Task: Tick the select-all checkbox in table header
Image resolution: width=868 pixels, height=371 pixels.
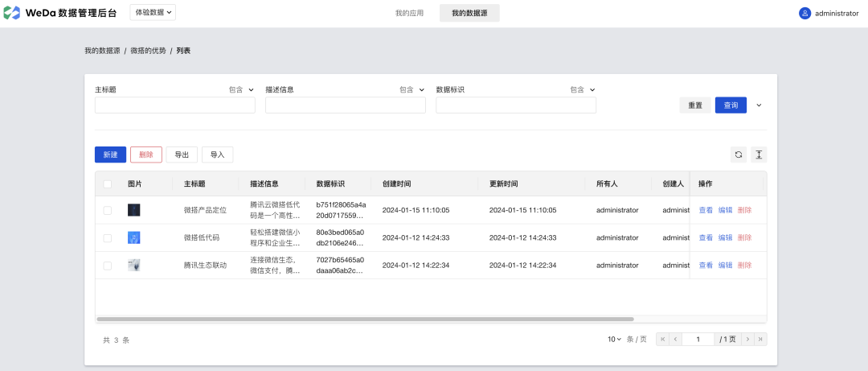Action: click(108, 184)
